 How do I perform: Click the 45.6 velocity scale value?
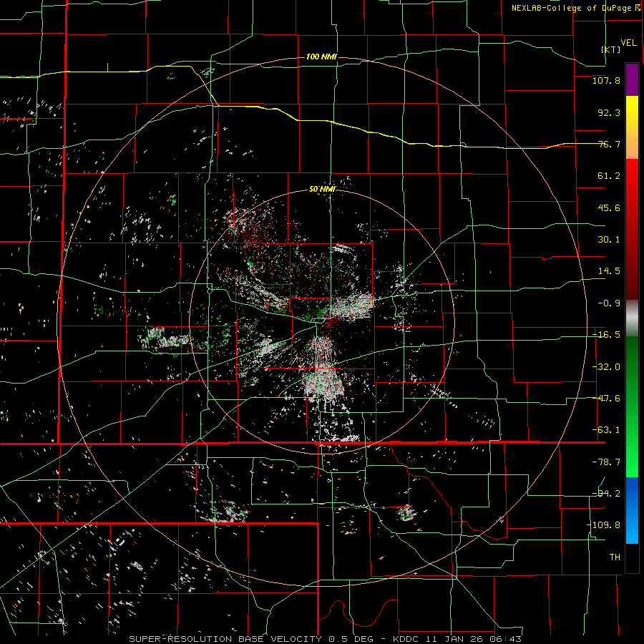pyautogui.click(x=609, y=208)
